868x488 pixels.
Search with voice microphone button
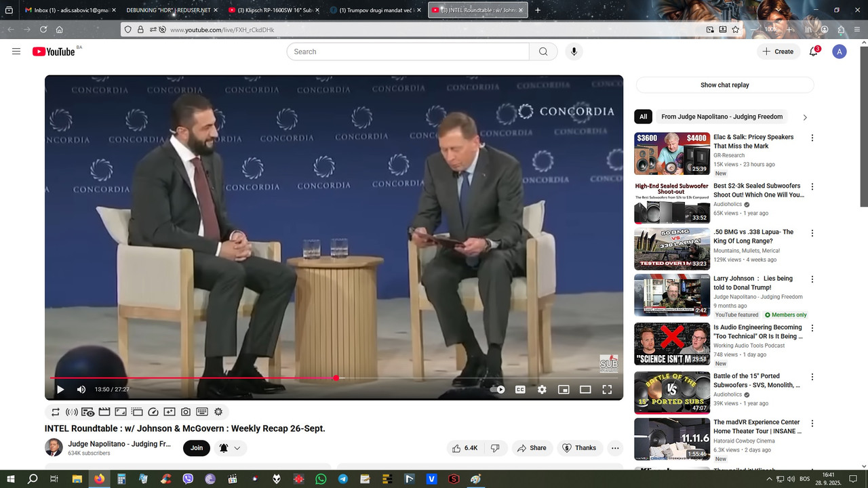point(574,52)
